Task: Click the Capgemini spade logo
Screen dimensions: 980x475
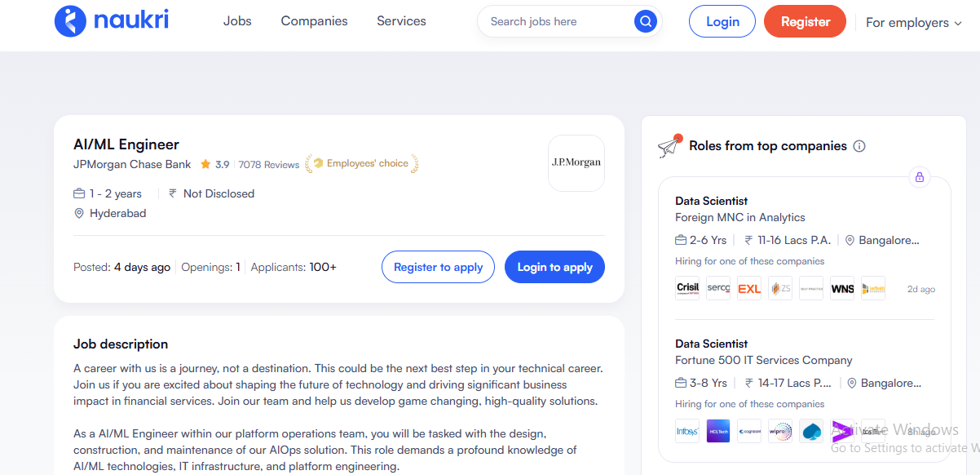Action: coord(811,431)
